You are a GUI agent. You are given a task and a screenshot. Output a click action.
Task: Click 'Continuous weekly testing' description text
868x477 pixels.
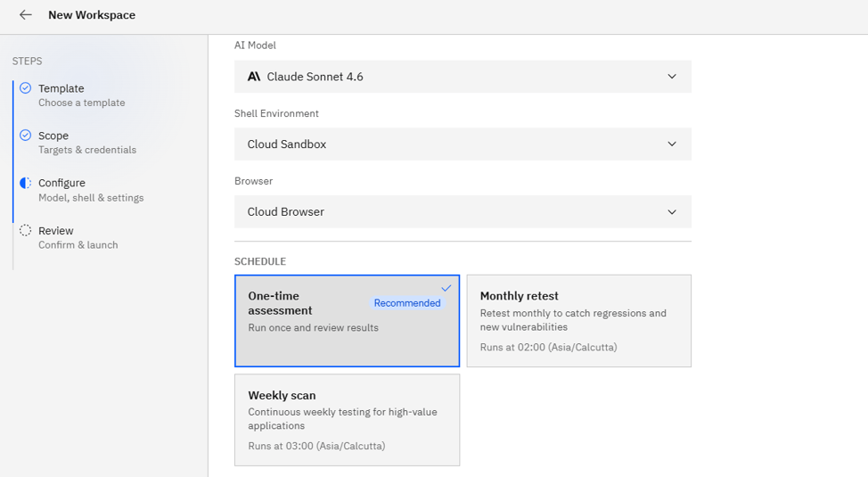[x=343, y=419]
